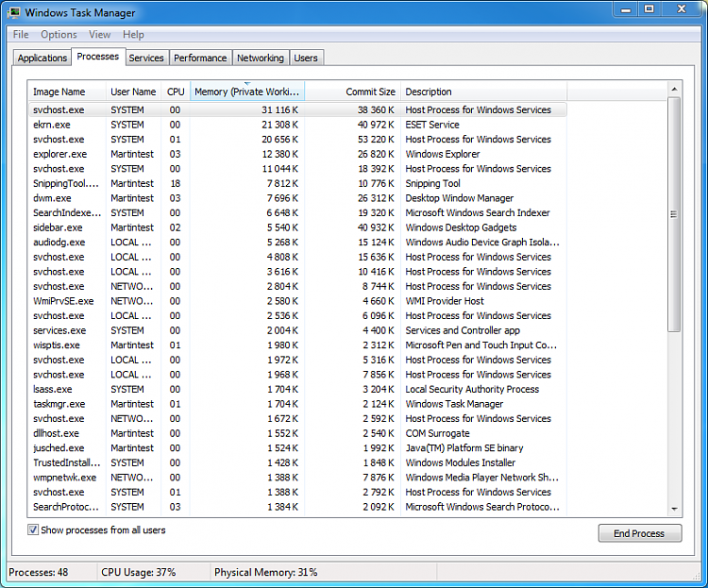Click Physical Memory: 31% in status bar
Screen dimensions: 708x588
pyautogui.click(x=265, y=572)
